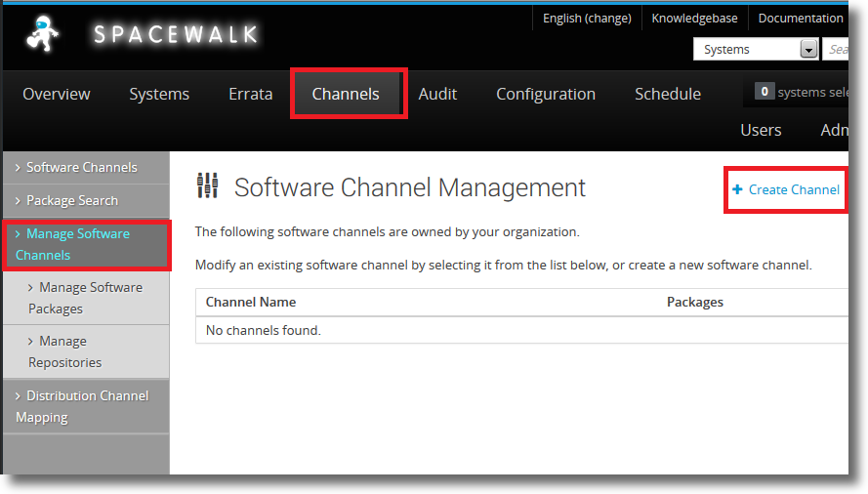
Task: Open the Errata tab
Action: tap(251, 94)
